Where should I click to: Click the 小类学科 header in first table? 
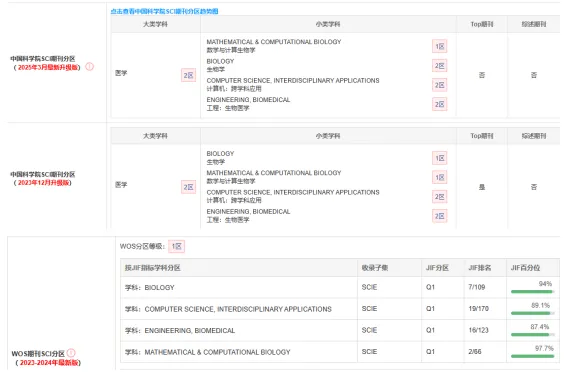[328, 24]
